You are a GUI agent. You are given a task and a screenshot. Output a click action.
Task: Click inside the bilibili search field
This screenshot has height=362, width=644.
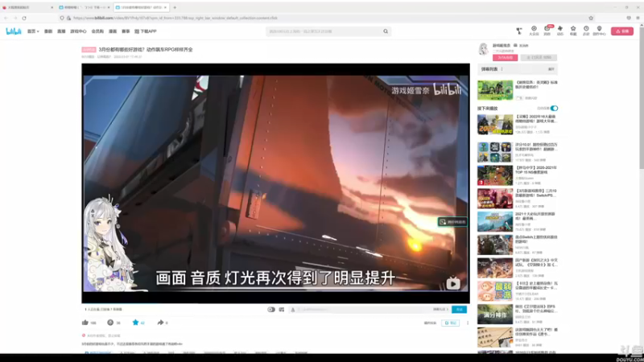324,31
